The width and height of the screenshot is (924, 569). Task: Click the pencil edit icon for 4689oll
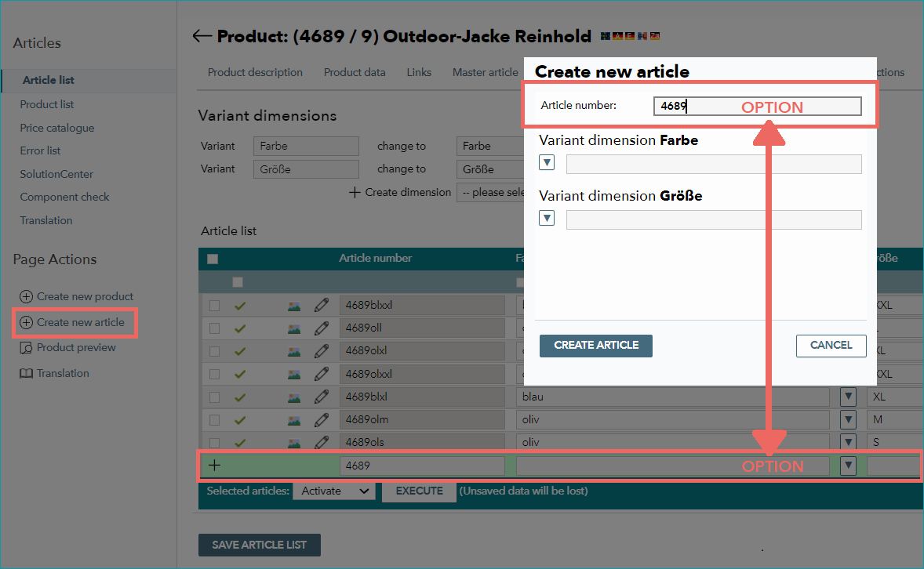coord(321,328)
